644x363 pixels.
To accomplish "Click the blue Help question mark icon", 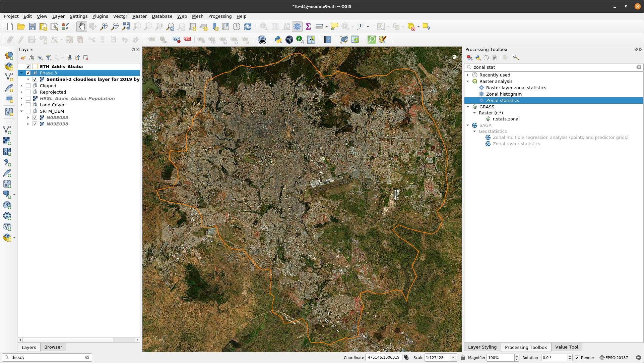I will click(x=328, y=40).
